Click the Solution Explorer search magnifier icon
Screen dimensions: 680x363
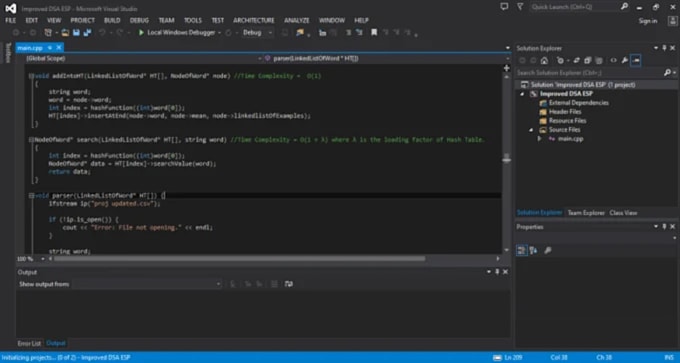point(667,73)
